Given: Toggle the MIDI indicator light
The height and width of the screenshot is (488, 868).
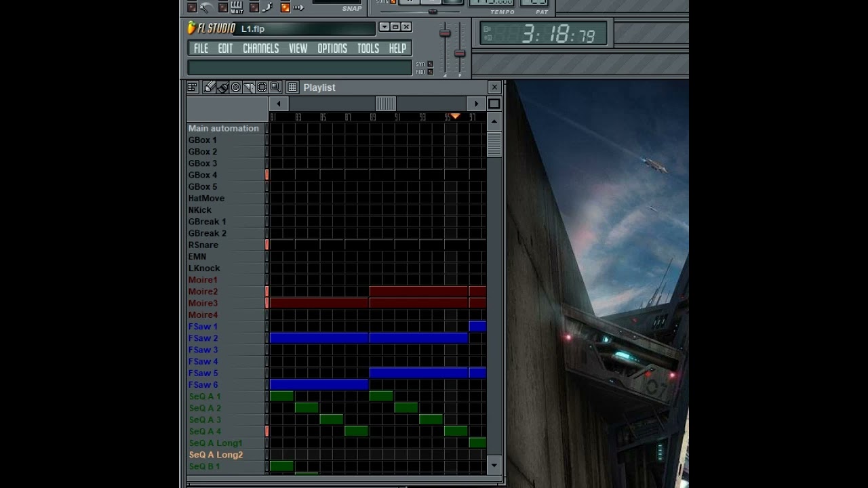Looking at the screenshot, I should (x=430, y=72).
